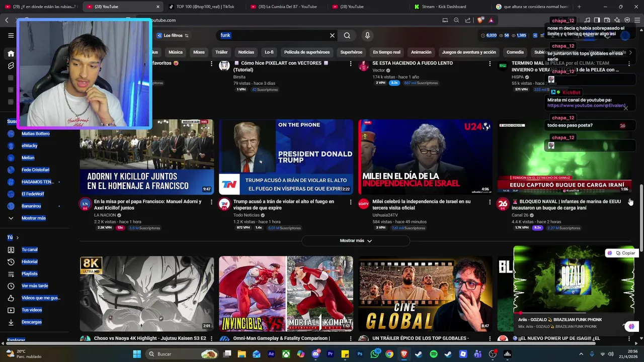
Task: Clear the search box with the X
Action: pos(332,35)
